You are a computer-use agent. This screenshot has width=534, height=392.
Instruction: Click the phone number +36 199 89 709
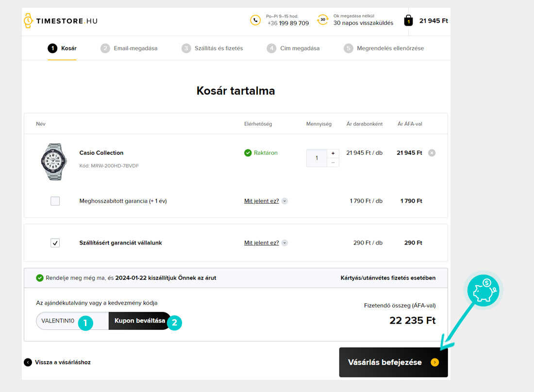tap(288, 23)
